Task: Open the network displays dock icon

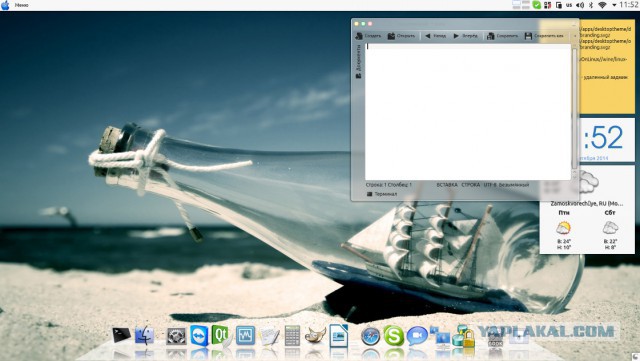Action: pos(440,337)
